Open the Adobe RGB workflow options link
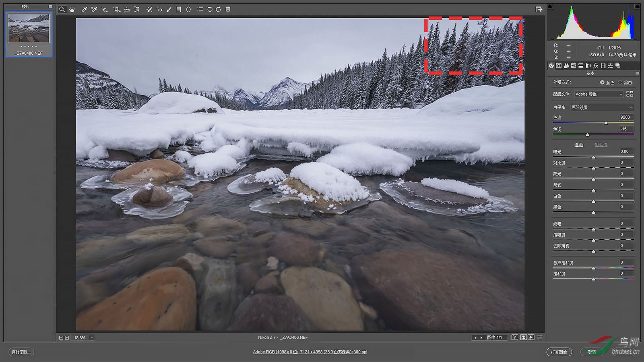The width and height of the screenshot is (644, 362). [x=310, y=352]
